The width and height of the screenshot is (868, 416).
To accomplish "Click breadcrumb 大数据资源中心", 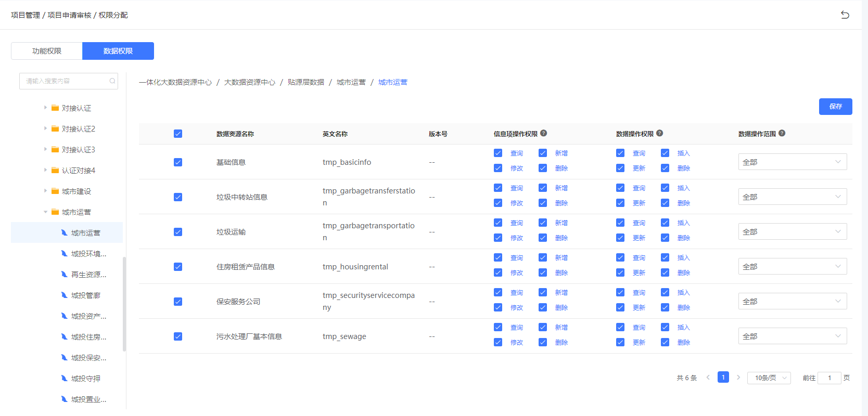I will pyautogui.click(x=250, y=82).
